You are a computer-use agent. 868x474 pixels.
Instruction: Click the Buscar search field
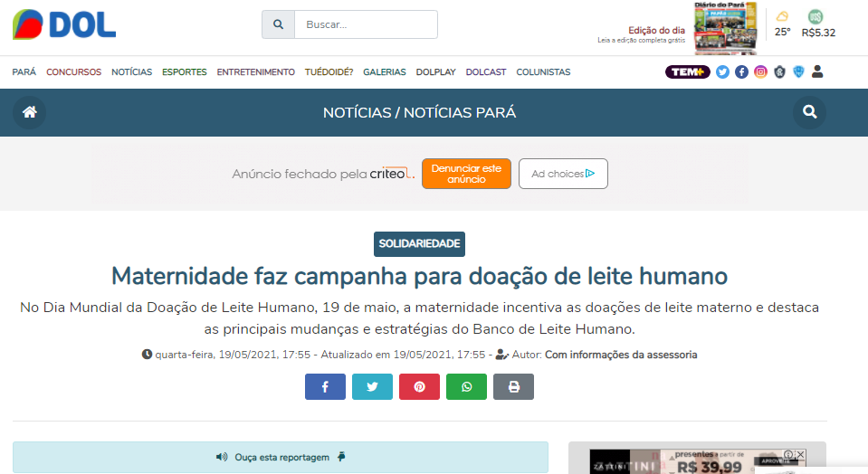click(366, 24)
